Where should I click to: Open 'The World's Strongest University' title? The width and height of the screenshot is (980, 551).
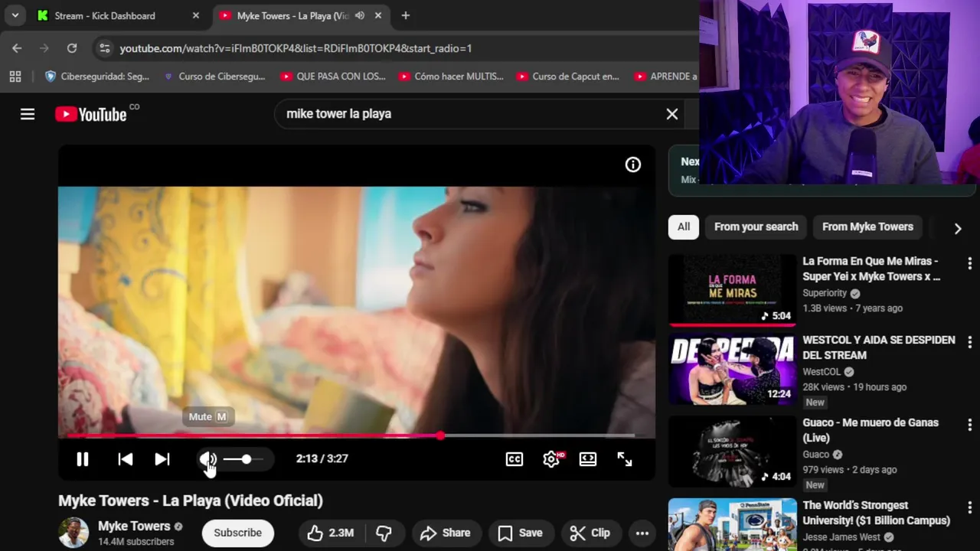877,513
